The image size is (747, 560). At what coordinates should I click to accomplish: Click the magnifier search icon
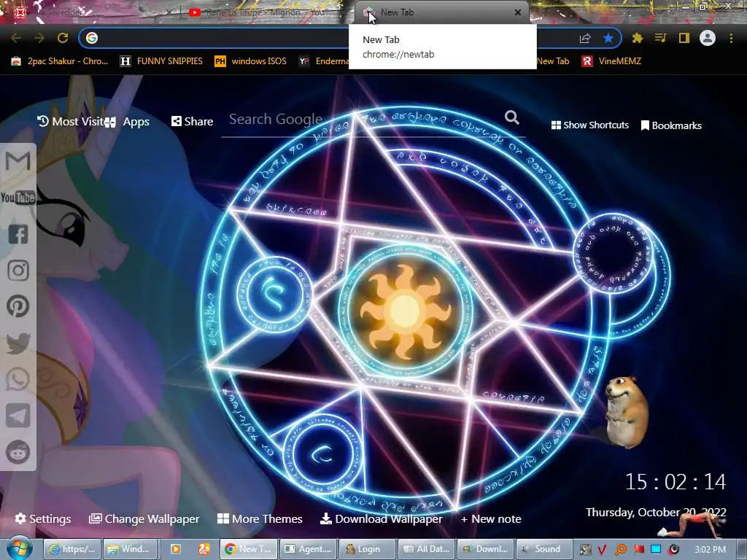(511, 117)
